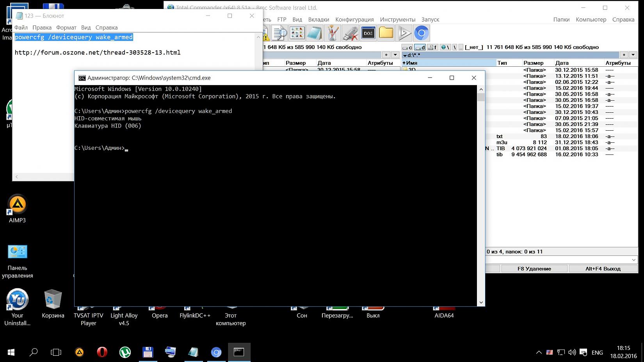644x362 pixels.
Task: Select drive c in the right panel
Action: click(x=407, y=47)
